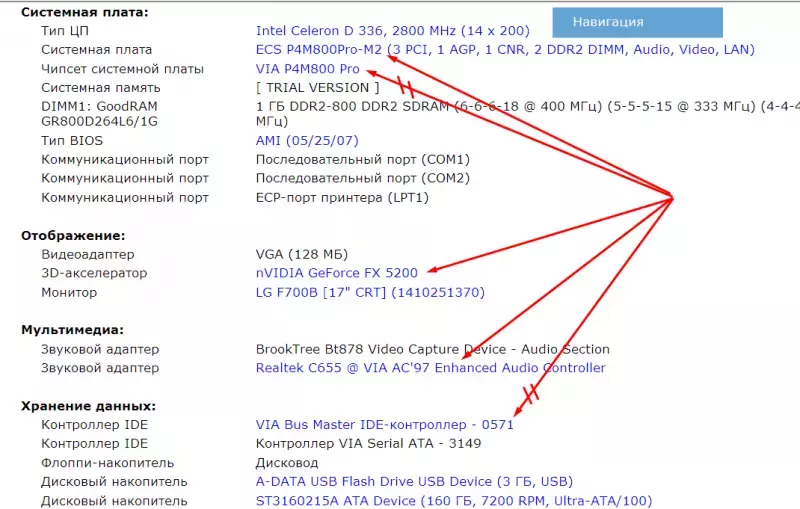800x509 pixels.
Task: Click ECP-порт принтера (LPT1) value
Action: click(342, 197)
